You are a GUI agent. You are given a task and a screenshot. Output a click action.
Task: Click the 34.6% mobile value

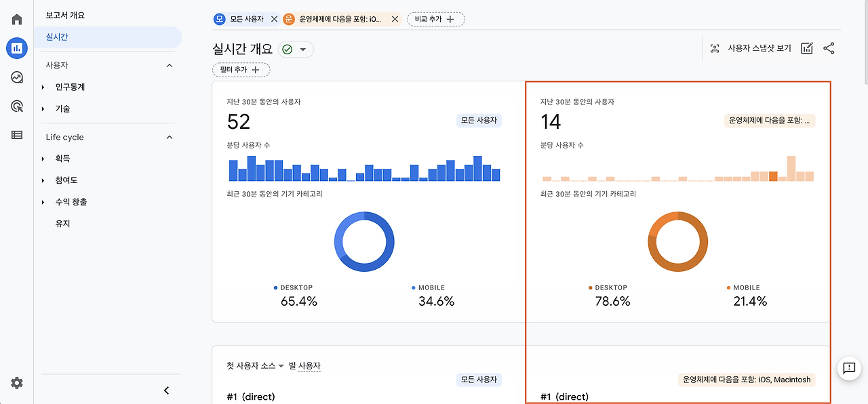pos(436,302)
